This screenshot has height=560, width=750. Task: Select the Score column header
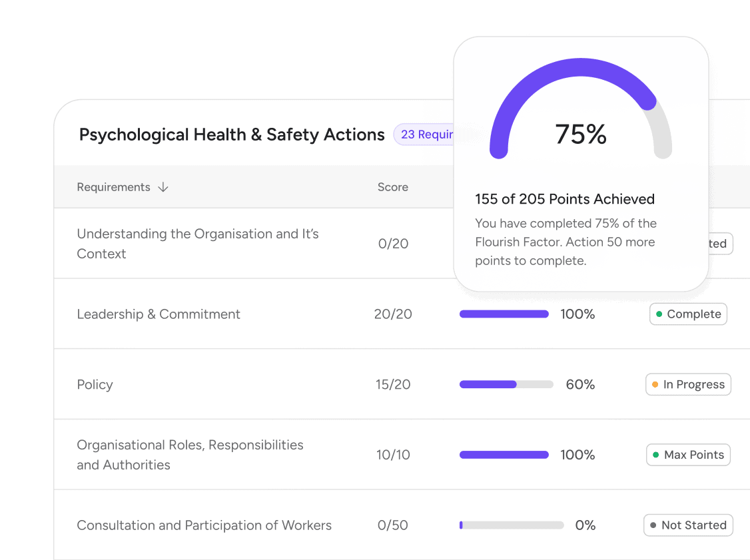pyautogui.click(x=393, y=187)
